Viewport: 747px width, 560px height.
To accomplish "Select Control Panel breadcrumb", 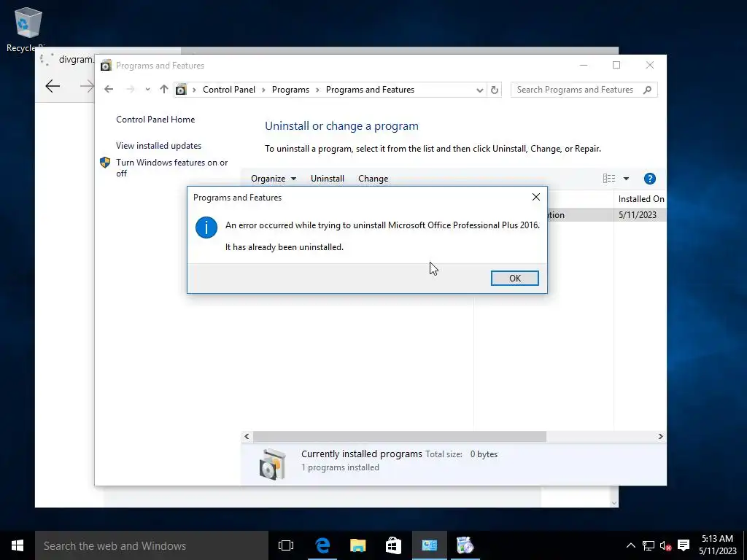I will [228, 90].
